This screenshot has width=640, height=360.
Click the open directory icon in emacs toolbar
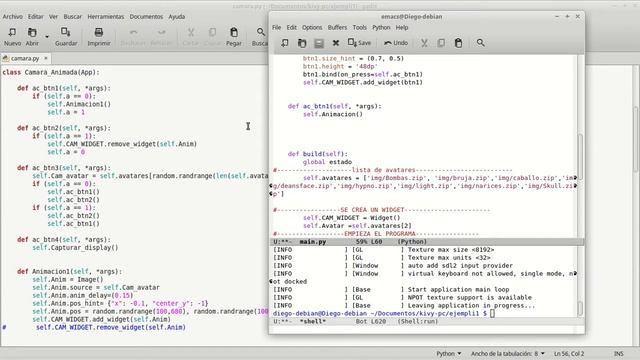click(x=319, y=43)
